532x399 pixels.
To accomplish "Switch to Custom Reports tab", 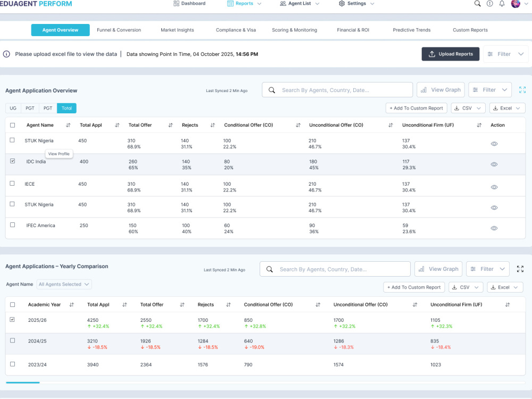I will 470,30.
